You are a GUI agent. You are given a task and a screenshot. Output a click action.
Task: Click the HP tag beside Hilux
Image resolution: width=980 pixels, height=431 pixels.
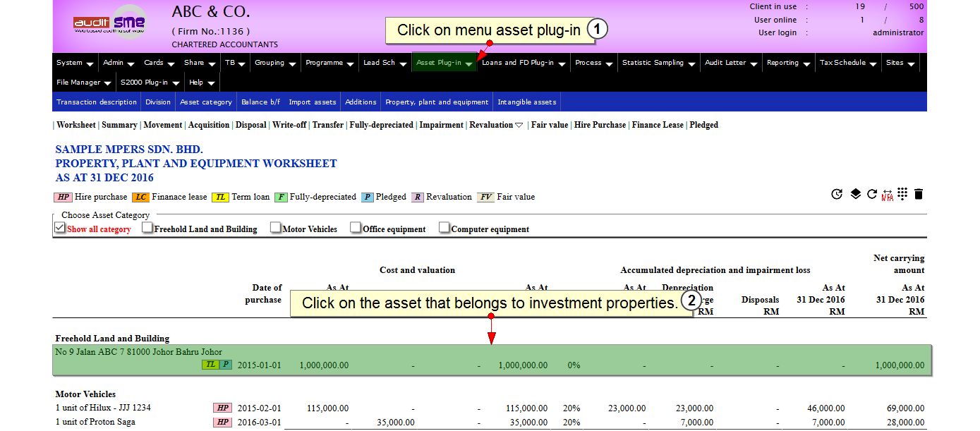(x=222, y=408)
